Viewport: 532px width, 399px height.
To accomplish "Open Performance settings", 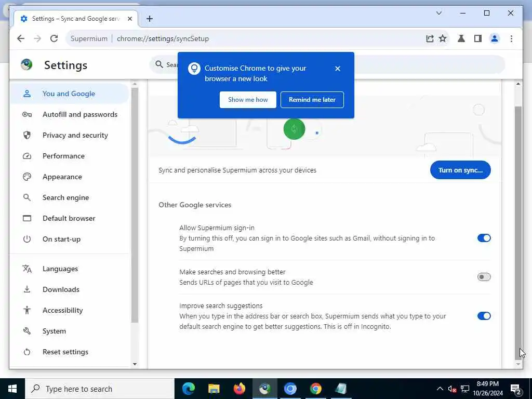I will point(70,156).
